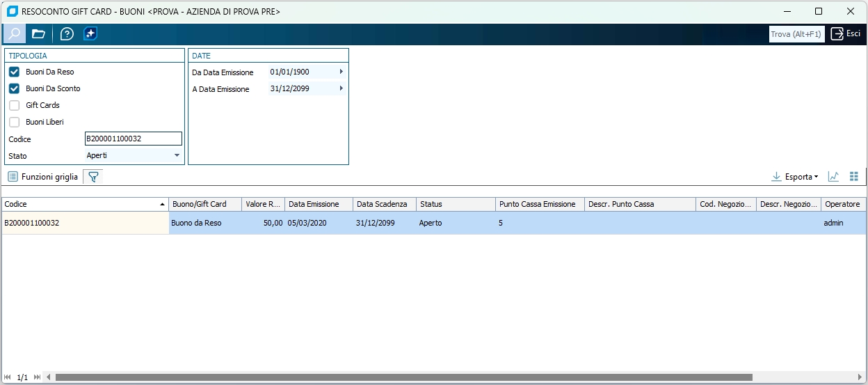Click the horizontal scrollbar thumb
Screen dimensions: 868x385
(x=403, y=377)
